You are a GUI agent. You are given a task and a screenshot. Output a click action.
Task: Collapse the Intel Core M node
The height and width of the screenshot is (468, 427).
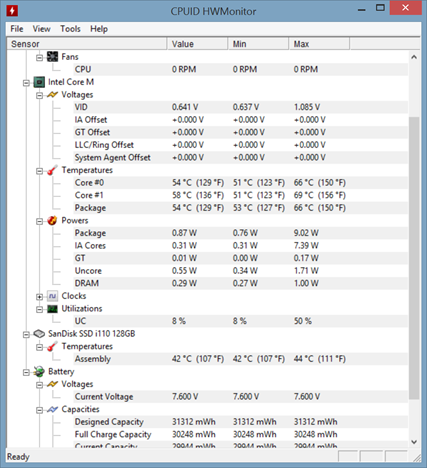coord(26,83)
